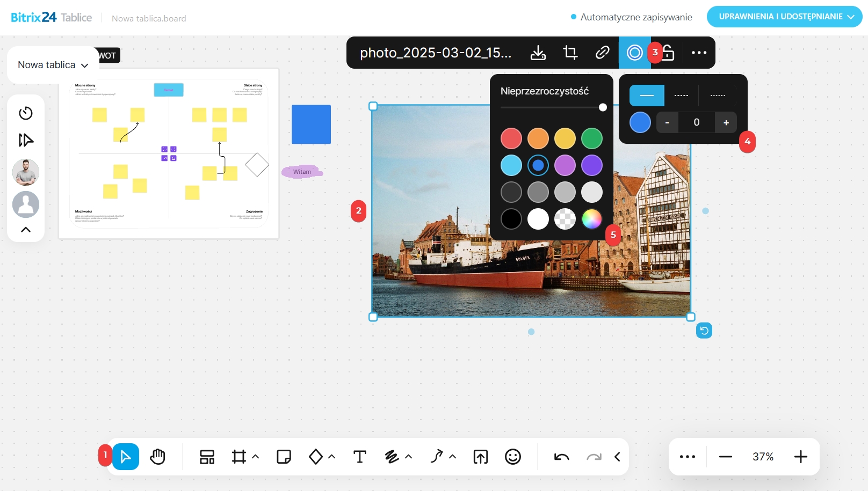This screenshot has height=491, width=868.
Task: Open the more options menu near zoom
Action: (x=687, y=457)
